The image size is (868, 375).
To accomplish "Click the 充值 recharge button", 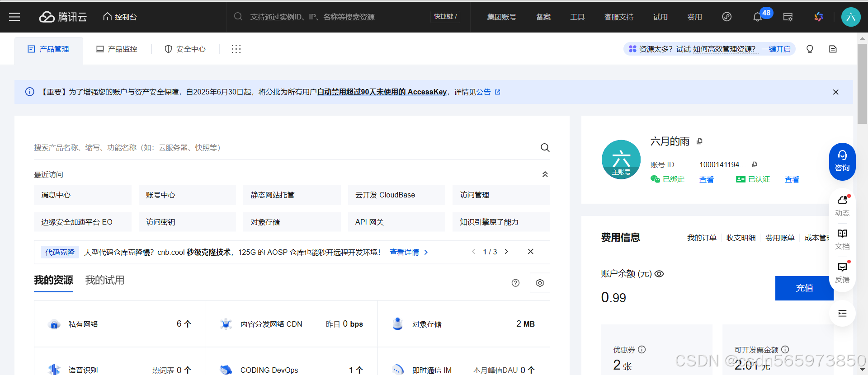I will coord(804,288).
